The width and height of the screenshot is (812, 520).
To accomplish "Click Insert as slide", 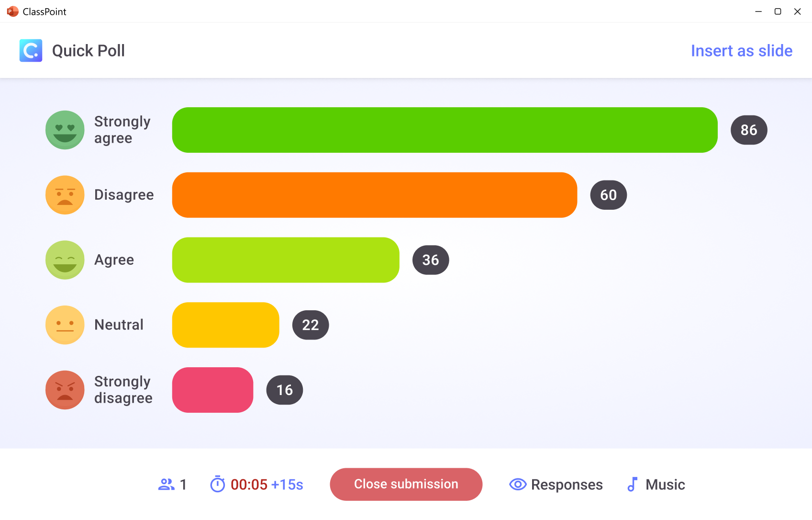I will [741, 50].
